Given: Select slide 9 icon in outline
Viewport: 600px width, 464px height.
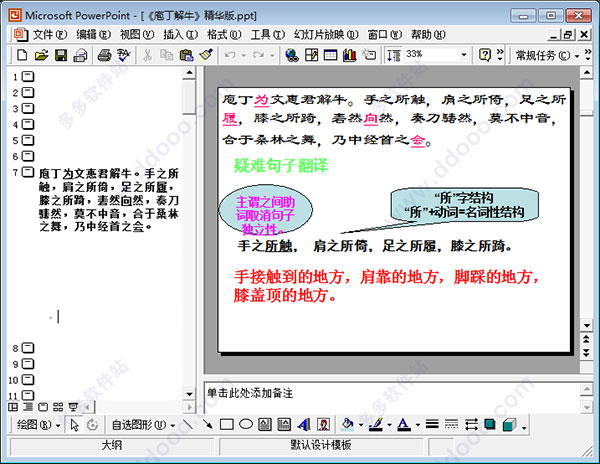Looking at the screenshot, I should tap(28, 363).
